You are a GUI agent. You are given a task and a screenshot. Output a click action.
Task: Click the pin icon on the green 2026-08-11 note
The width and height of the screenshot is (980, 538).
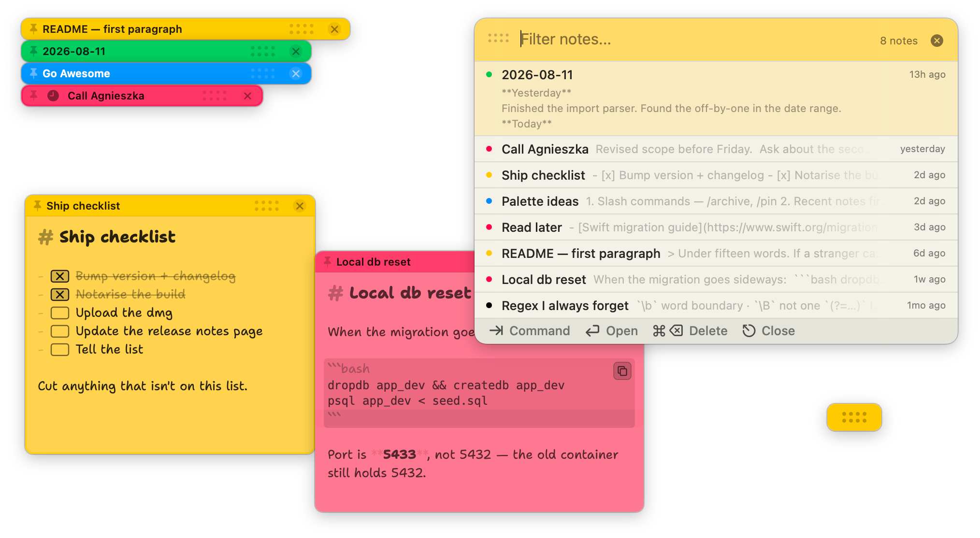coord(33,51)
